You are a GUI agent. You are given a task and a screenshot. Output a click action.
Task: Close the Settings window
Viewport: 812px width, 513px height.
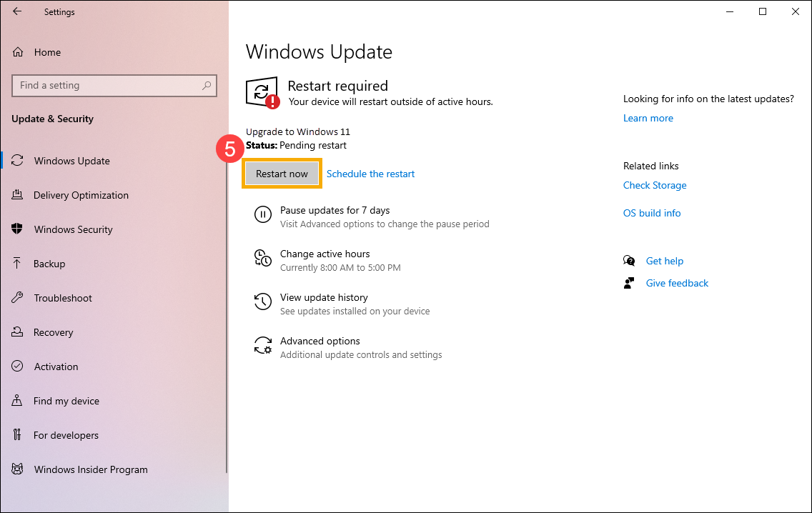coord(796,11)
